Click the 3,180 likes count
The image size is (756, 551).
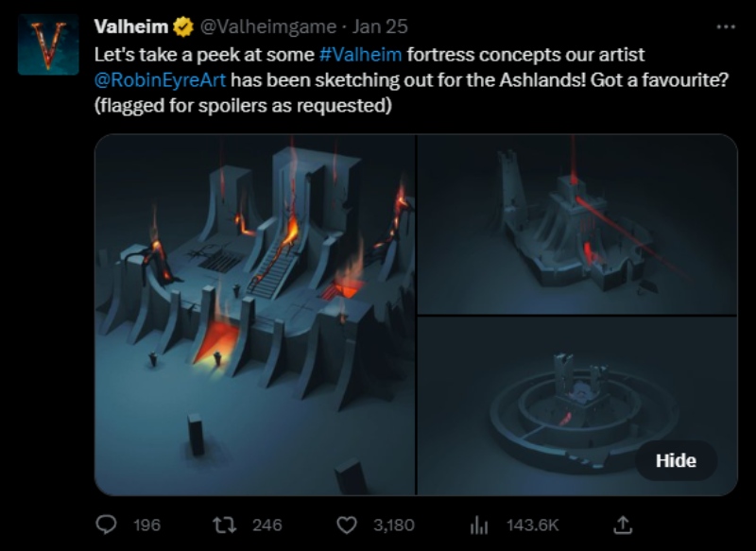[x=394, y=525]
